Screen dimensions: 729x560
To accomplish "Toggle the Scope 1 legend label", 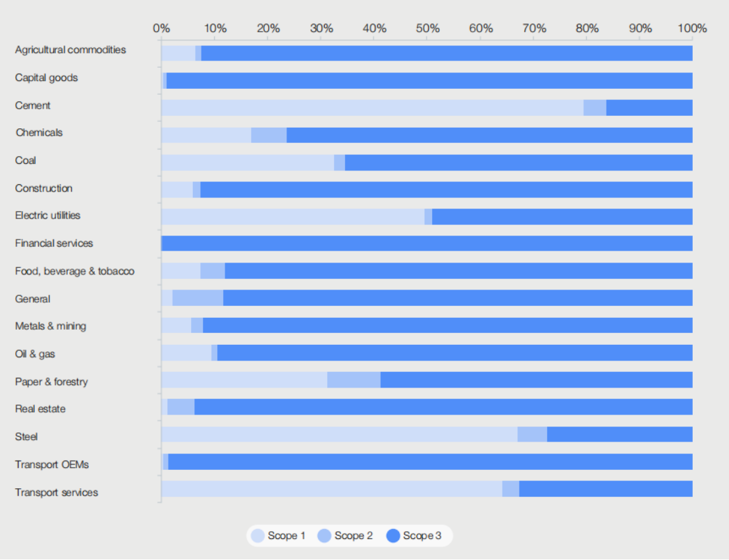I will point(286,536).
